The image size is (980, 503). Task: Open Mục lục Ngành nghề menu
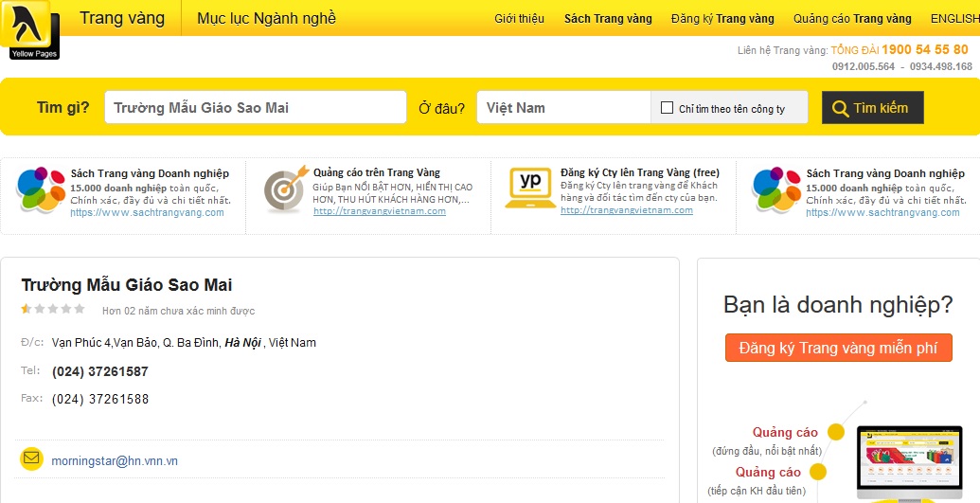[266, 18]
